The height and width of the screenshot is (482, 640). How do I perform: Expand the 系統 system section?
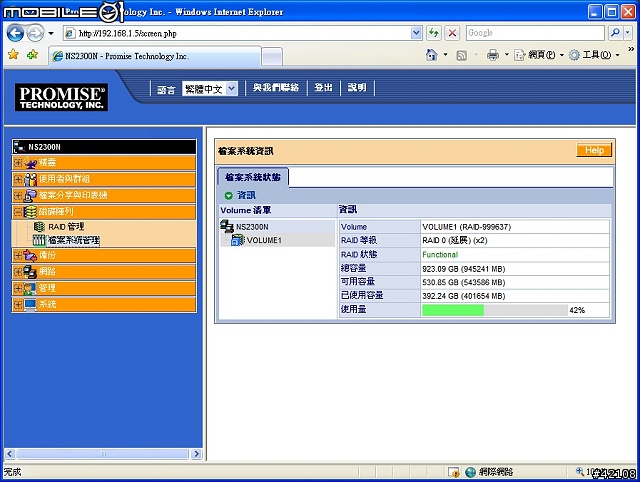[18, 304]
